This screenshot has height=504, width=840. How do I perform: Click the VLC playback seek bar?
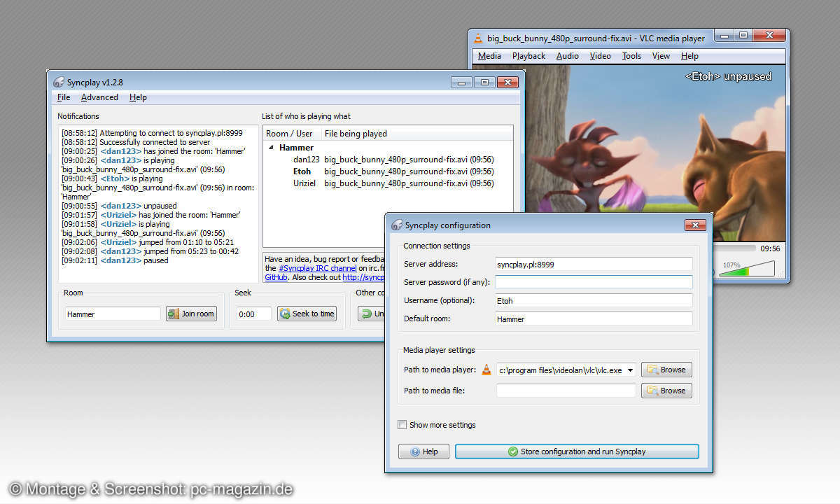click(734, 248)
